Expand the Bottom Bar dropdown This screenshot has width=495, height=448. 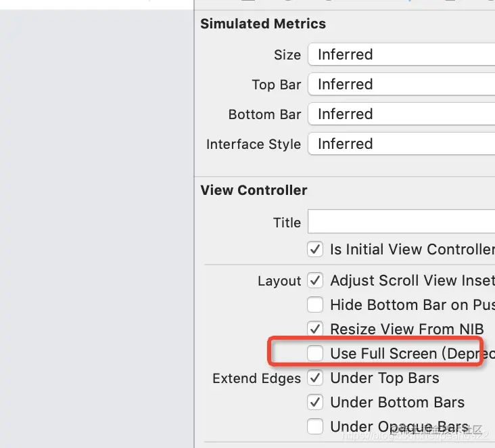401,114
